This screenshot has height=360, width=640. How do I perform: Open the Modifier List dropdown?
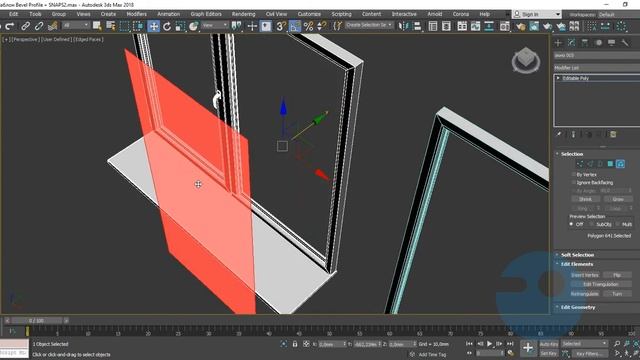pos(597,67)
